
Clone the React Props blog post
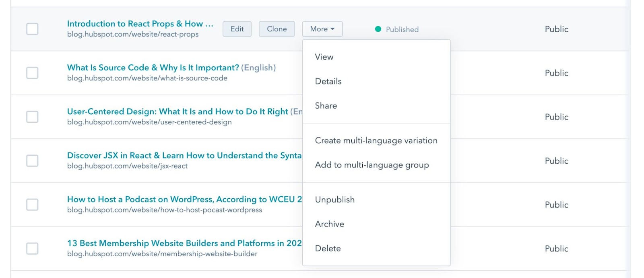tap(277, 29)
